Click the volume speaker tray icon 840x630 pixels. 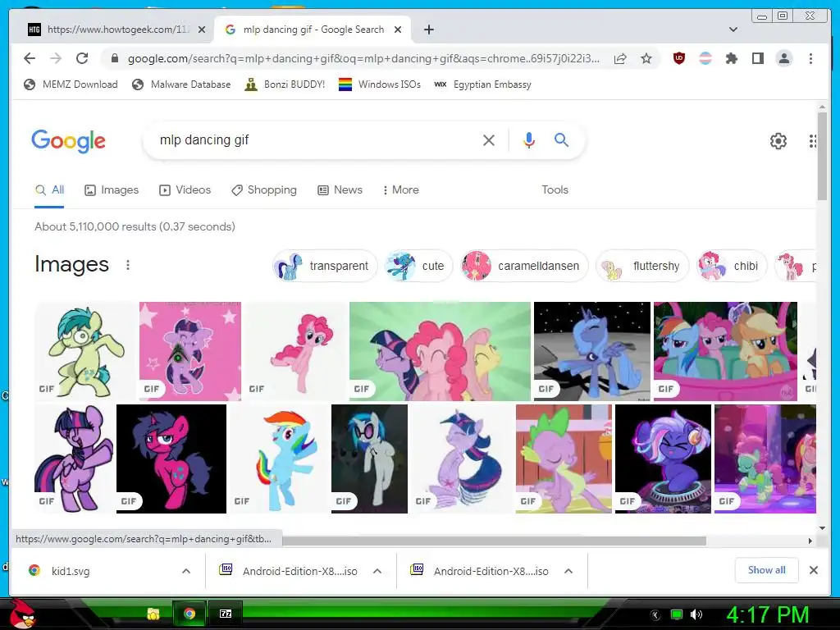click(696, 614)
